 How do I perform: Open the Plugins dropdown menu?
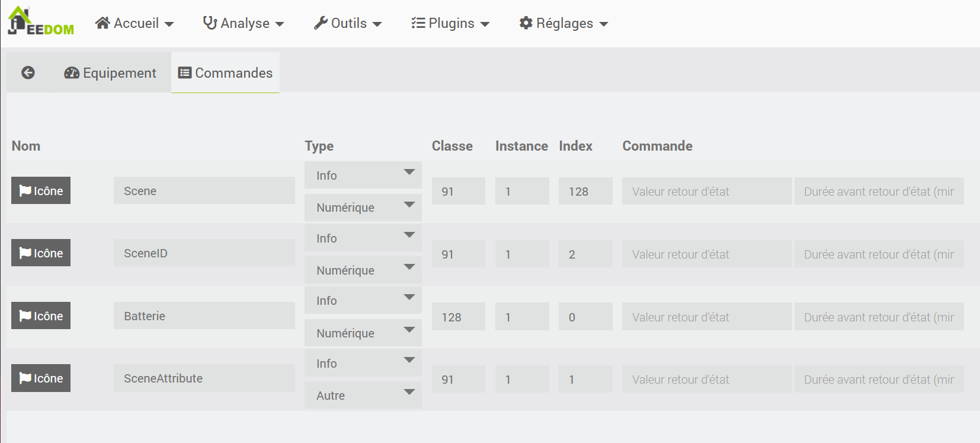[x=450, y=23]
